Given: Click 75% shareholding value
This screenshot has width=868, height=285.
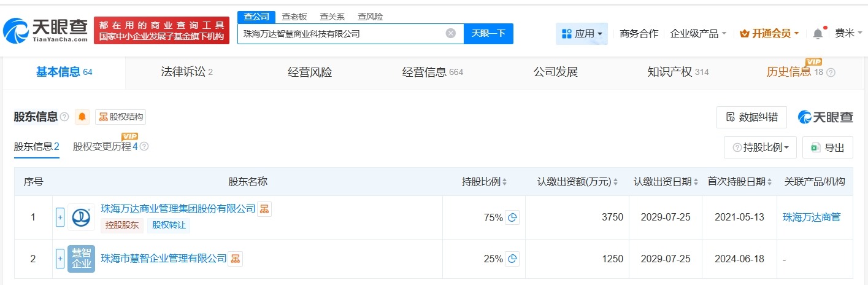Looking at the screenshot, I should click(493, 217).
